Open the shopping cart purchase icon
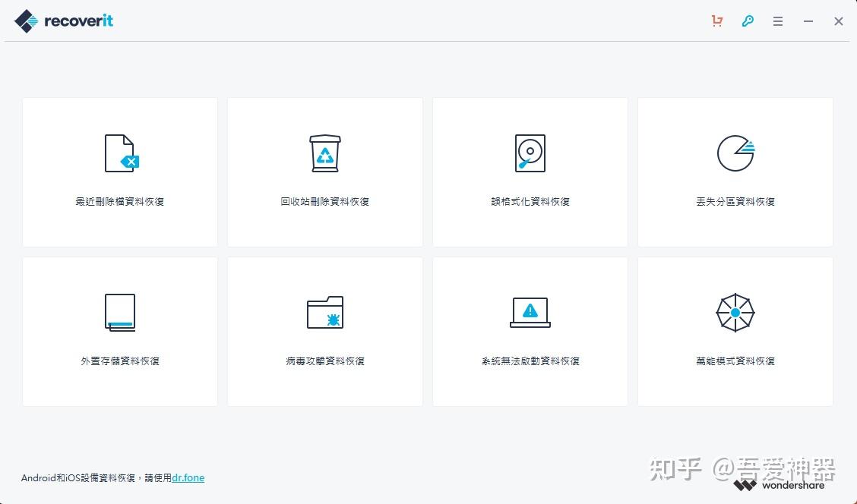The width and height of the screenshot is (857, 504). 717,21
